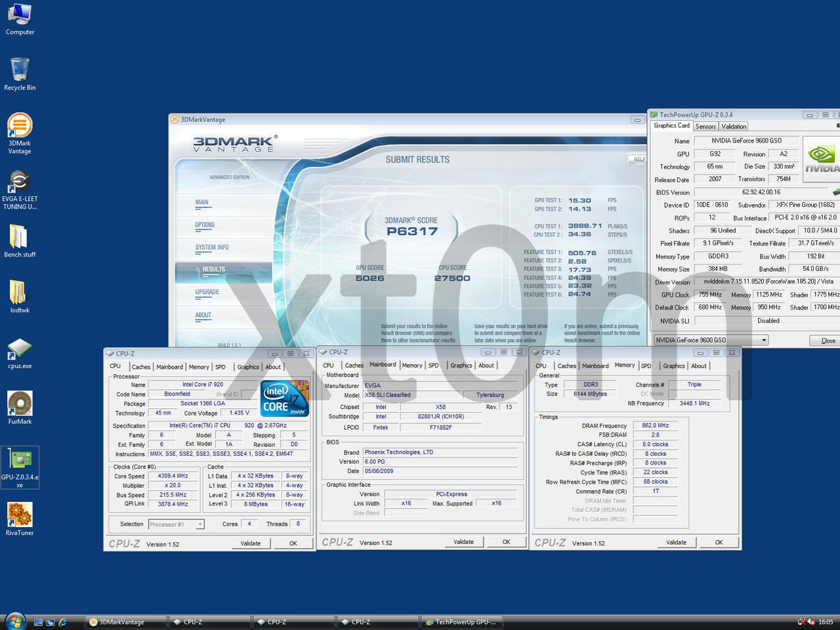This screenshot has width=840, height=630.
Task: Click OK in Memory CPU-Z window
Action: pyautogui.click(x=719, y=543)
